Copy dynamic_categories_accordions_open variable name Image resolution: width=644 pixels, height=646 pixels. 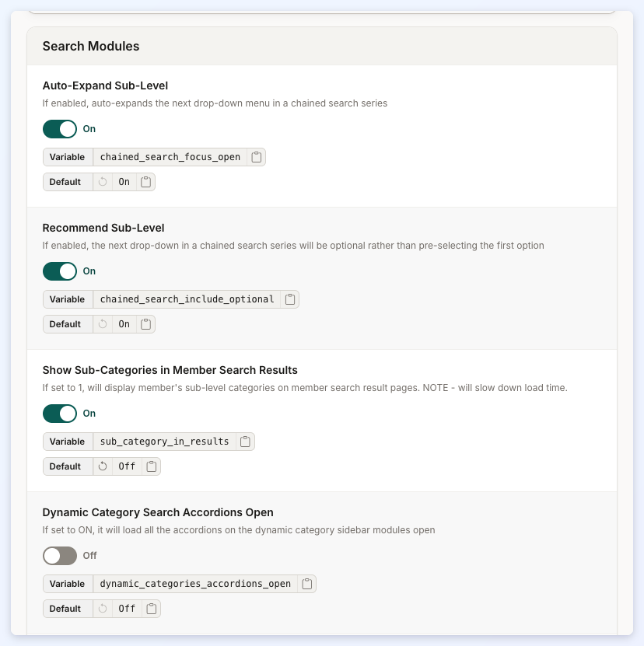pos(306,584)
